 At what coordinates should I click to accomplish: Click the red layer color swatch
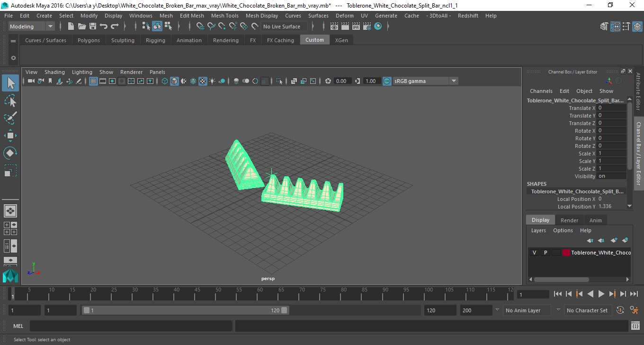pyautogui.click(x=566, y=253)
